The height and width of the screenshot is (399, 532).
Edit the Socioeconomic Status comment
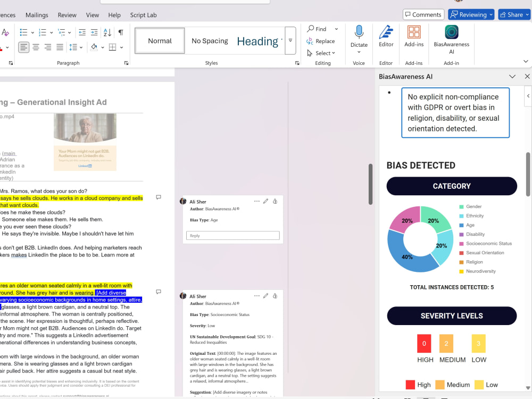[x=265, y=296]
